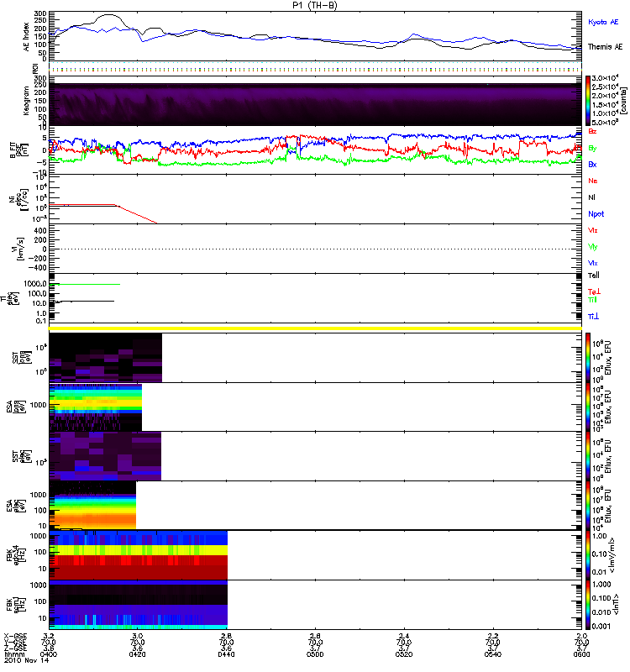Image resolution: width=630 pixels, height=672 pixels.
Task: Click the FBK <nT> color bar
Action: click(588, 604)
